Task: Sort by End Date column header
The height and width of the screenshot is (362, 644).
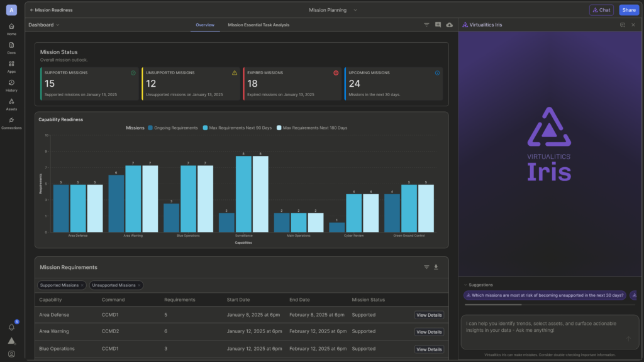Action: (299, 300)
